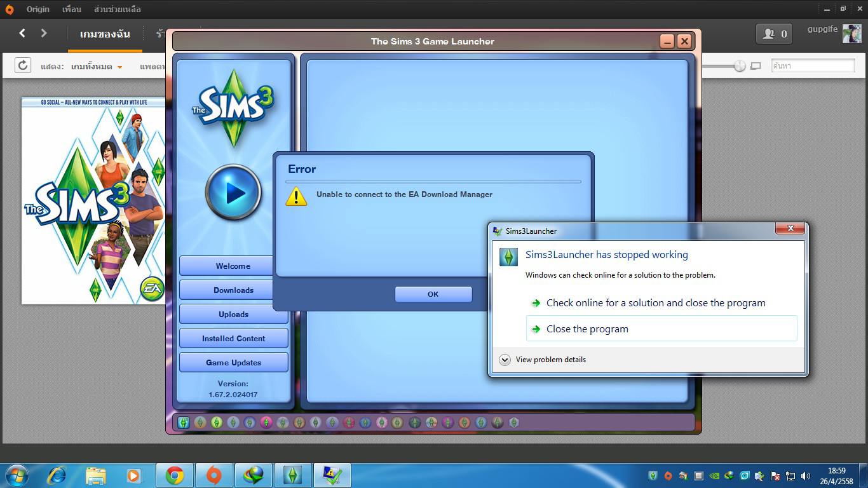Image resolution: width=868 pixels, height=488 pixels.
Task: Click the yellow warning icon in Error dialog
Action: [x=296, y=196]
